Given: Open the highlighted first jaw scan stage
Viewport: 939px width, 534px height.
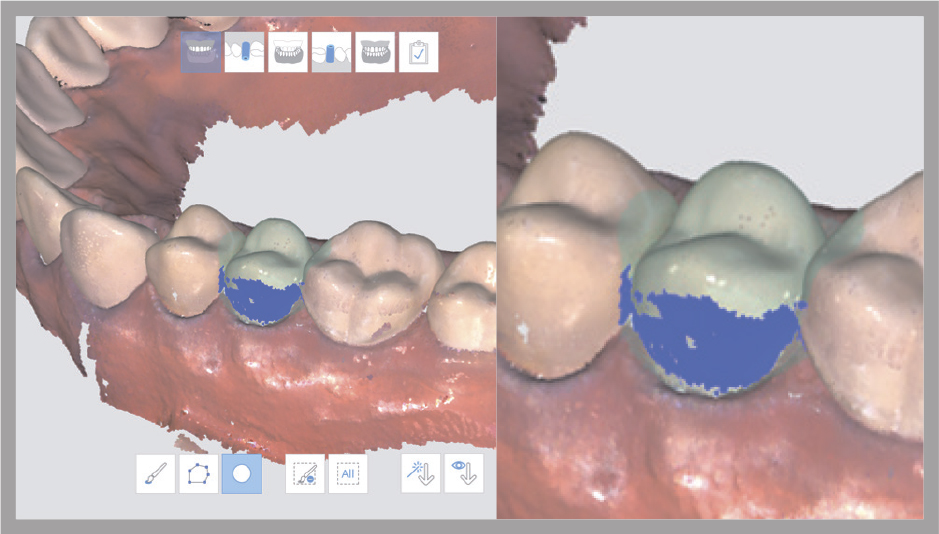Looking at the screenshot, I should click(x=201, y=52).
